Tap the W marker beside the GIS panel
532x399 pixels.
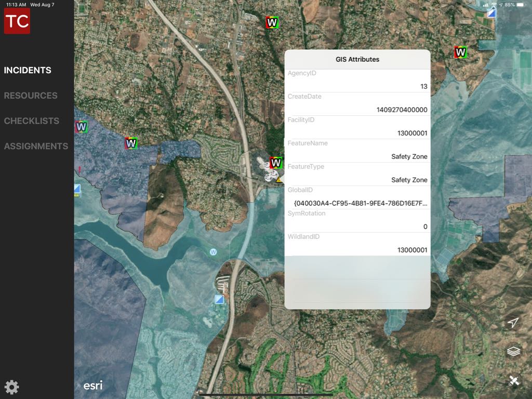[276, 163]
